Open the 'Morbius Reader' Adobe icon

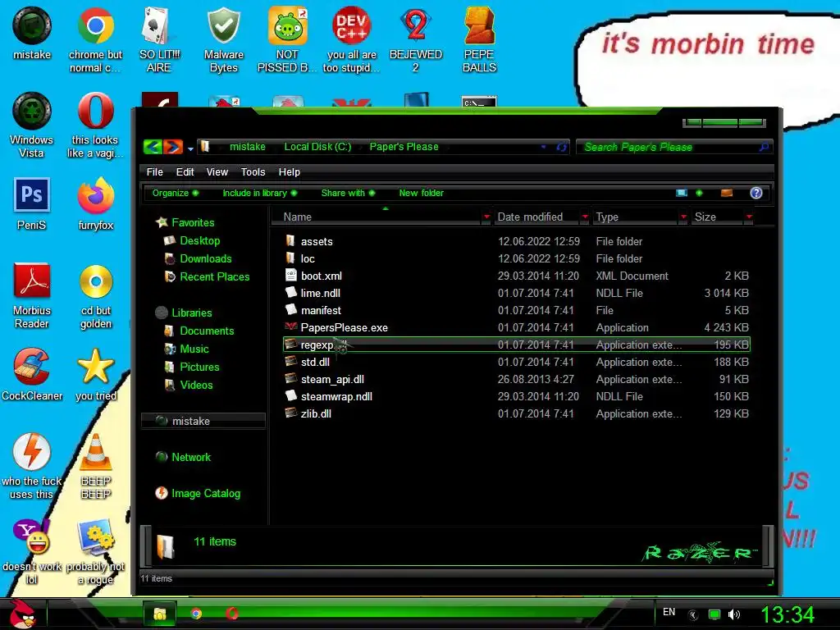[32, 295]
